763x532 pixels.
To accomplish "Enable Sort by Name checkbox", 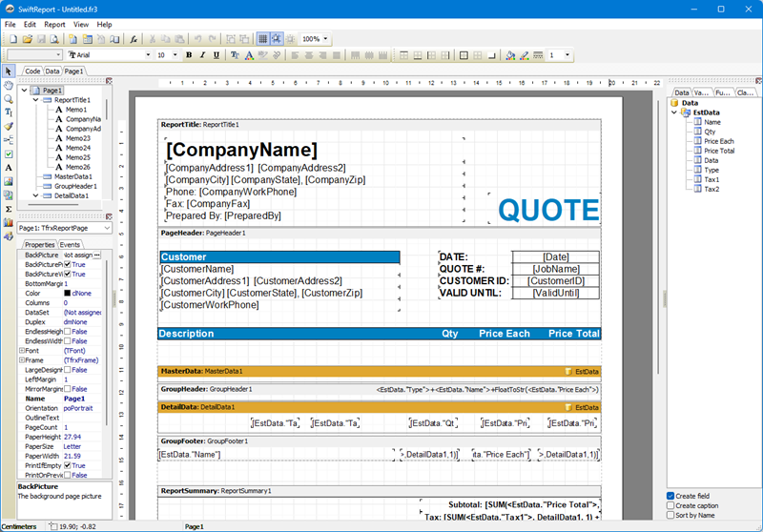I will click(670, 515).
